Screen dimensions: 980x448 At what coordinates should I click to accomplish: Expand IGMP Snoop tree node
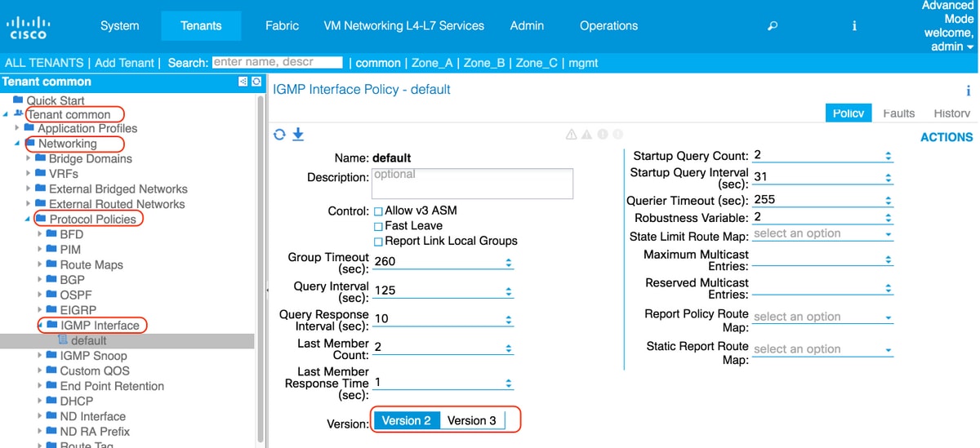coord(40,356)
